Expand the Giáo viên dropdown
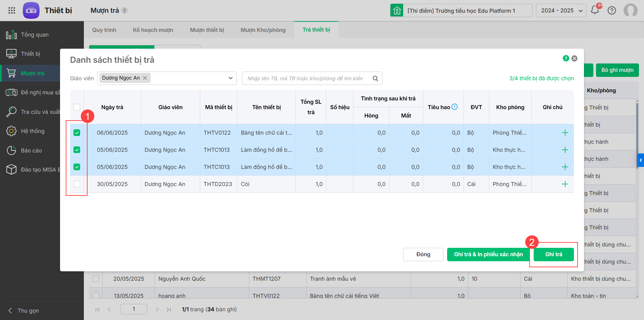This screenshot has height=320, width=644. tap(230, 78)
